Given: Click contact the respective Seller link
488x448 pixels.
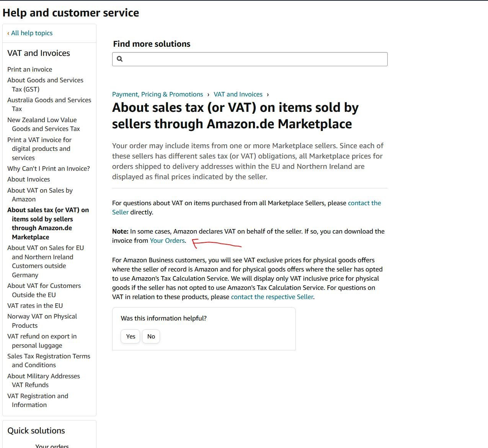Looking at the screenshot, I should (272, 297).
